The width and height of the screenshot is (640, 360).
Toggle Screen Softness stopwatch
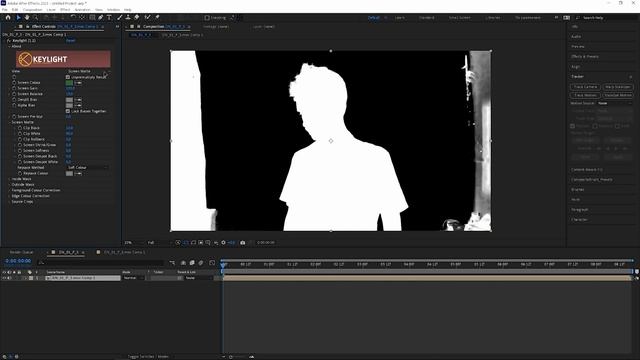20,151
